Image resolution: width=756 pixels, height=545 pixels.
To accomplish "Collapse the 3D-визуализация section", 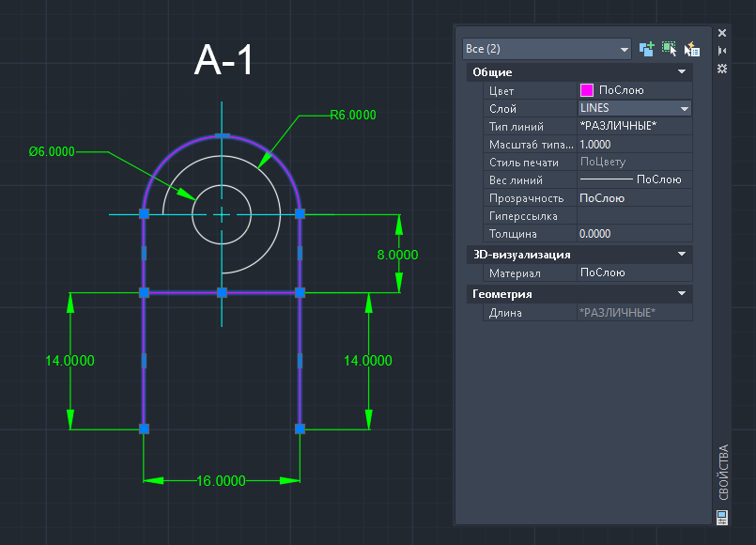I will point(681,254).
